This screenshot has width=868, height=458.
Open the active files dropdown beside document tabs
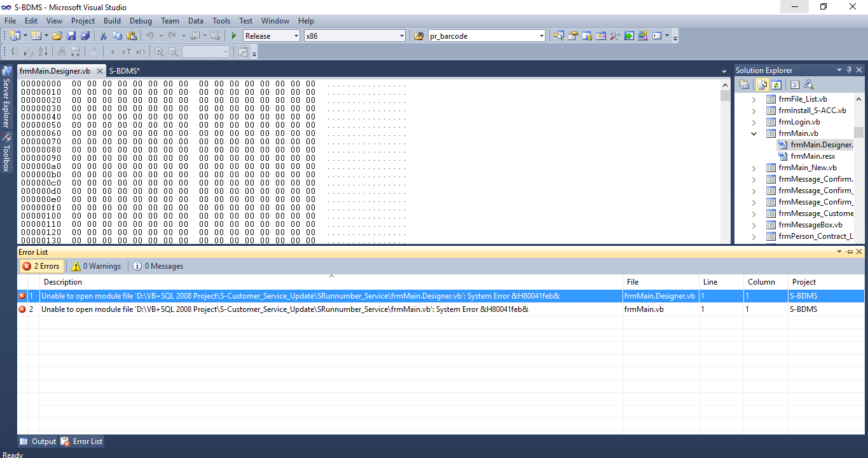tap(724, 71)
